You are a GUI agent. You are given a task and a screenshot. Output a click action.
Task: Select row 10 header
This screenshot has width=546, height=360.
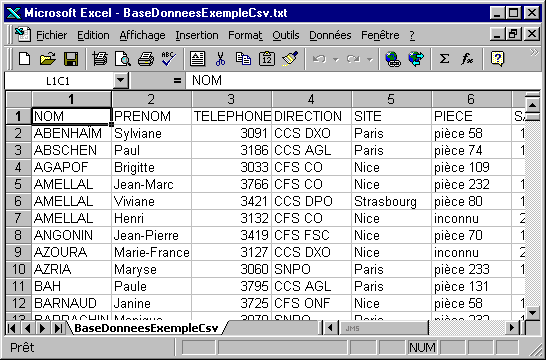click(18, 269)
